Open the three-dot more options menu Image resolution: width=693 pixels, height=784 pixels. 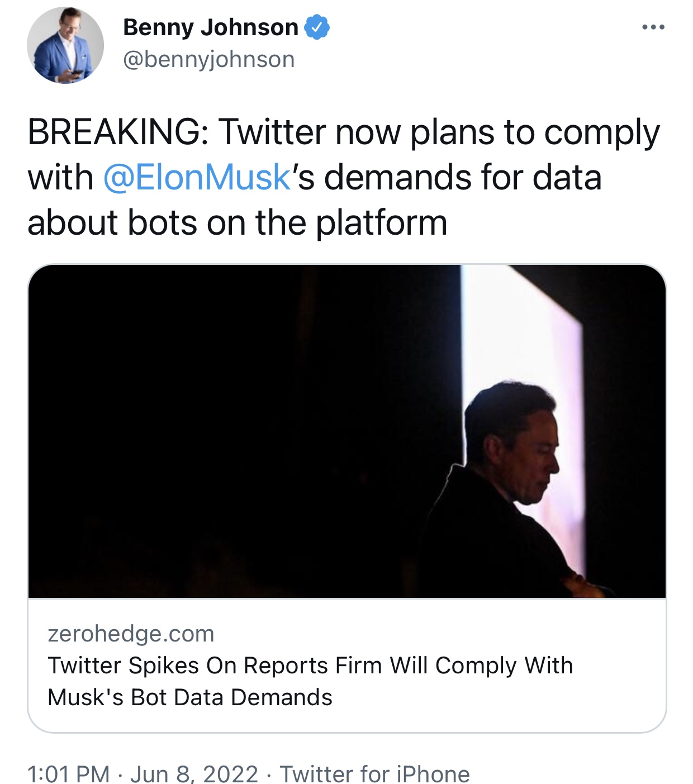[653, 27]
